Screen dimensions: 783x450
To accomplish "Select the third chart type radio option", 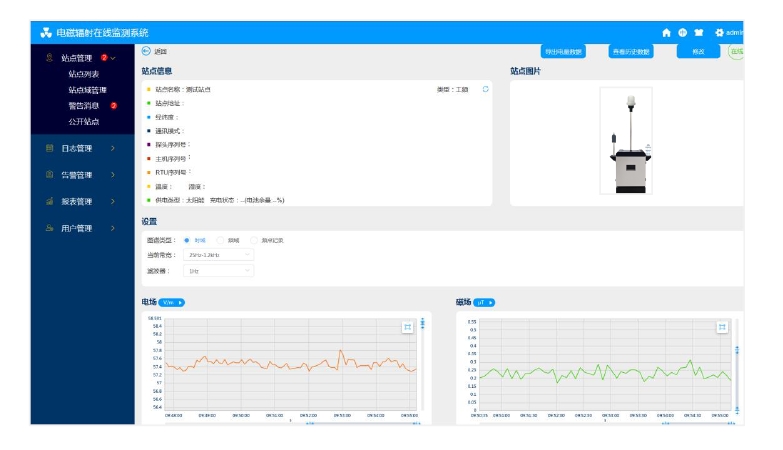I will pyautogui.click(x=254, y=240).
